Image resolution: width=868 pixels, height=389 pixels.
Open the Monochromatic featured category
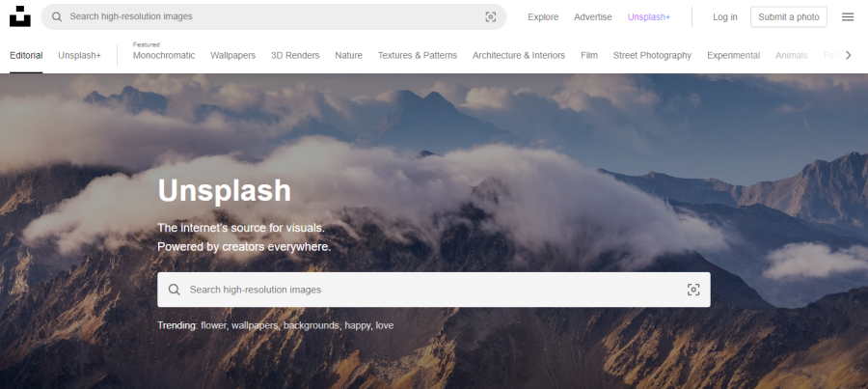tap(164, 55)
